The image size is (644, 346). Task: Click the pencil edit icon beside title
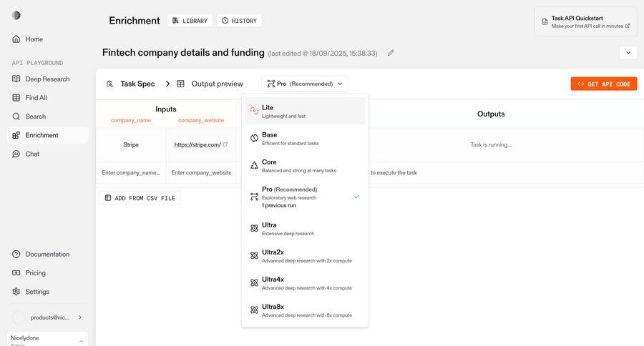(391, 53)
